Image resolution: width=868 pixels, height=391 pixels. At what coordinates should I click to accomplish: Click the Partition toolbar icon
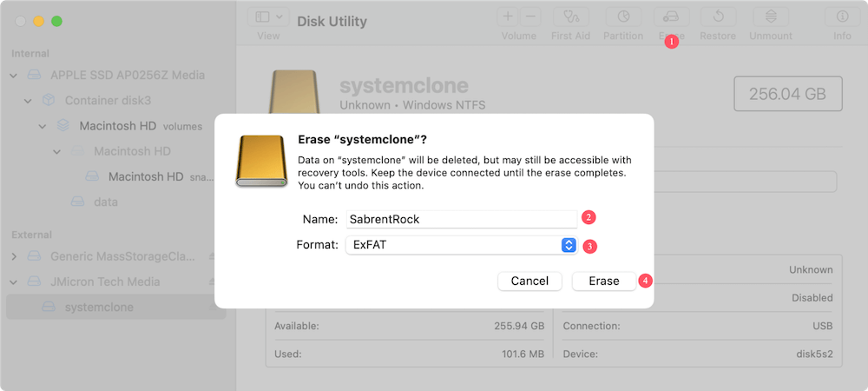(623, 17)
